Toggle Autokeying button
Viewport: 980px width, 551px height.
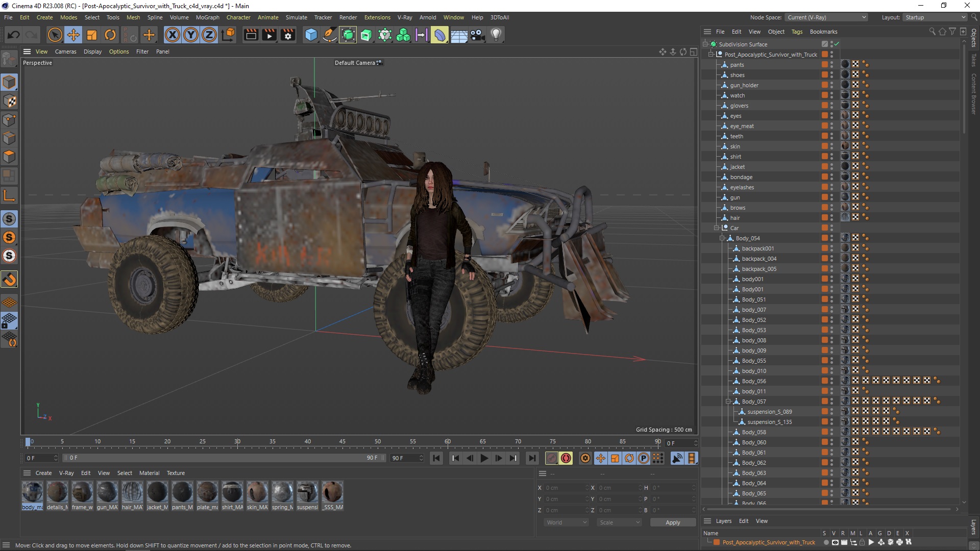(566, 458)
